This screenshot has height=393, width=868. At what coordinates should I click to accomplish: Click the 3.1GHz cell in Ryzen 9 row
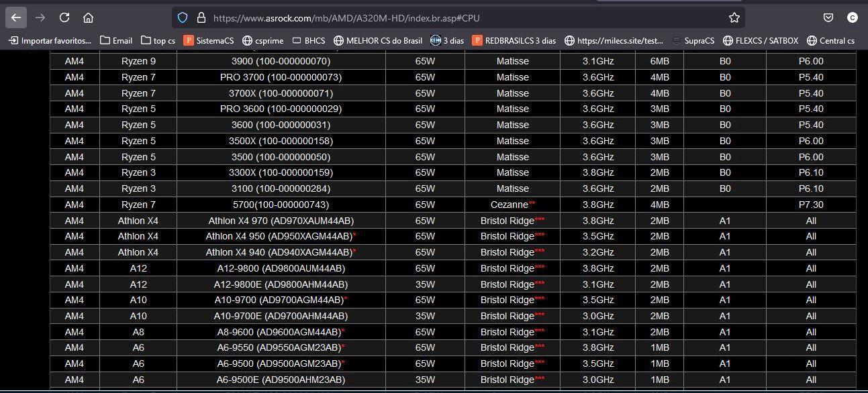tap(598, 61)
